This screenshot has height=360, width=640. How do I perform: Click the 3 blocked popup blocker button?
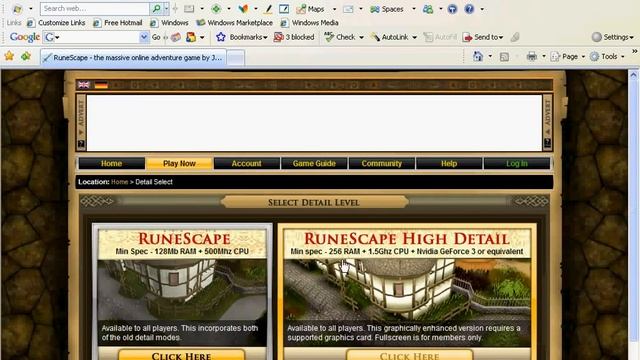click(x=294, y=37)
